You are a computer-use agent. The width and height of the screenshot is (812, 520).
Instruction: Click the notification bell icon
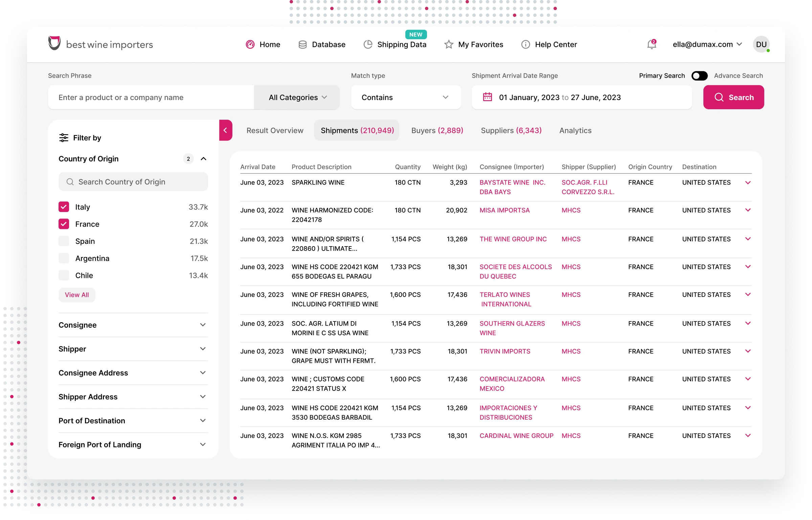pos(651,45)
